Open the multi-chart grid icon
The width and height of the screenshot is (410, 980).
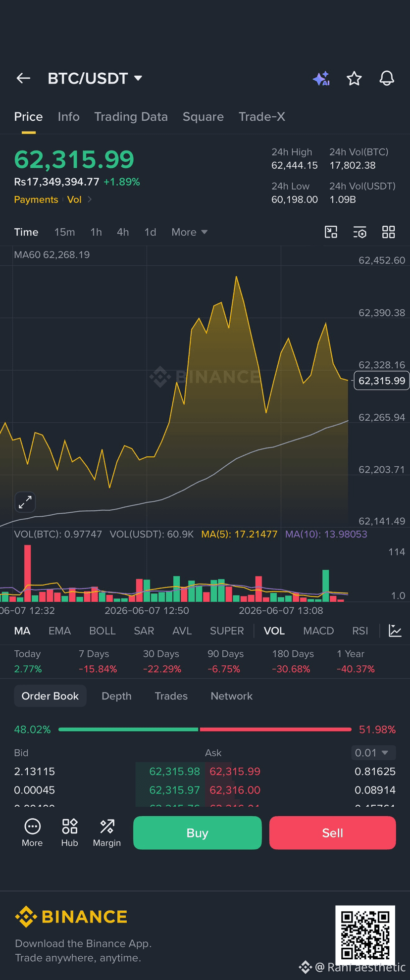[x=389, y=232]
